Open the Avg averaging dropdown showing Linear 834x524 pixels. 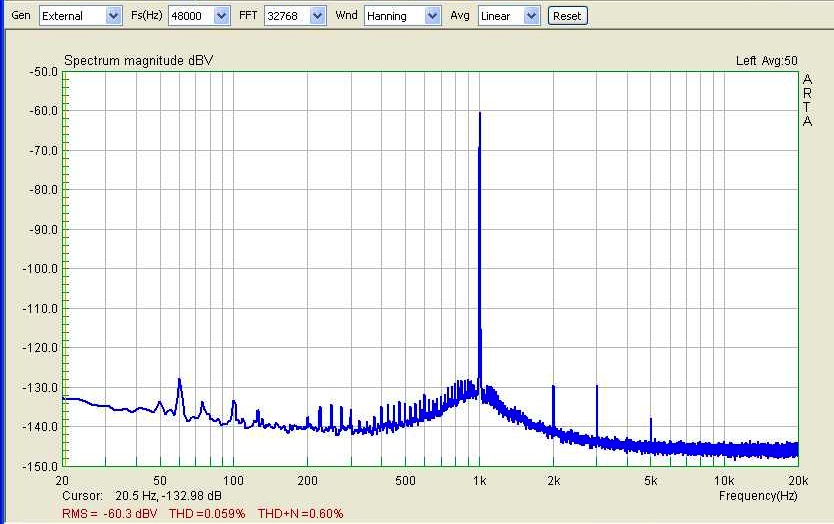(x=509, y=16)
